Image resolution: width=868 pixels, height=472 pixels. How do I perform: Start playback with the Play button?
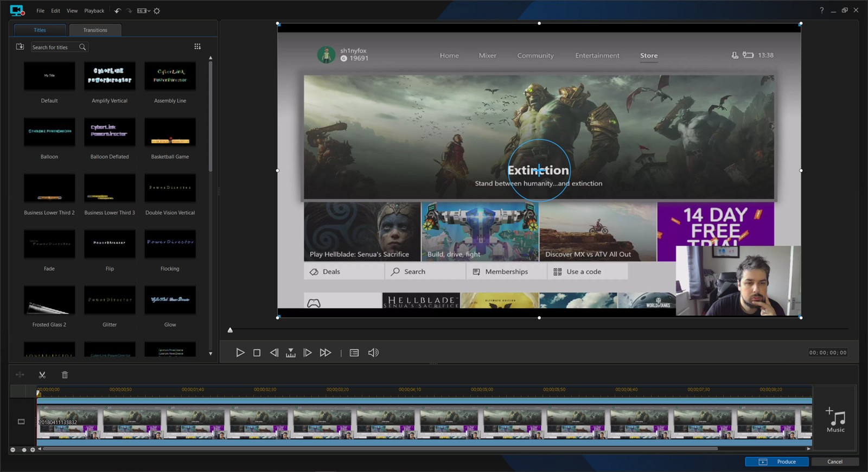(240, 353)
